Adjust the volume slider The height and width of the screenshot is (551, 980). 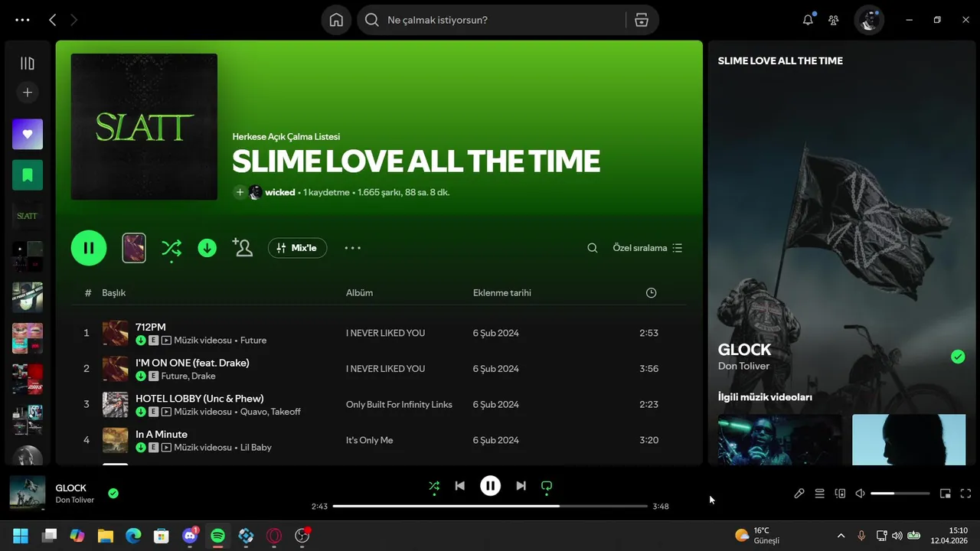900,494
